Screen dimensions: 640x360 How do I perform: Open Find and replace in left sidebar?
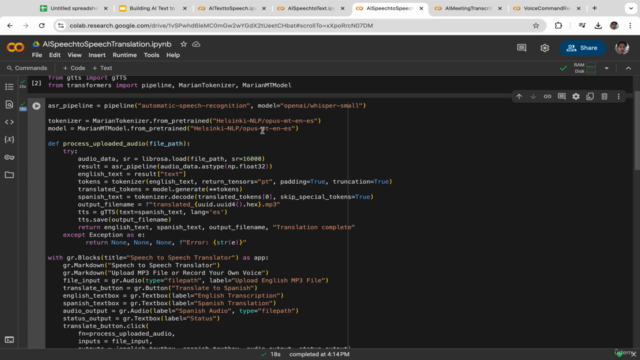click(x=9, y=104)
